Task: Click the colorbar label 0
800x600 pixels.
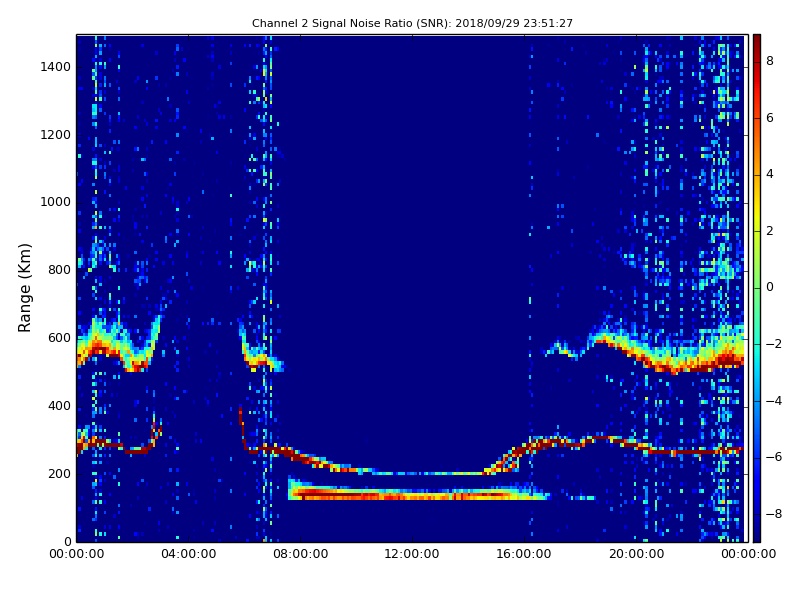Action: (770, 287)
